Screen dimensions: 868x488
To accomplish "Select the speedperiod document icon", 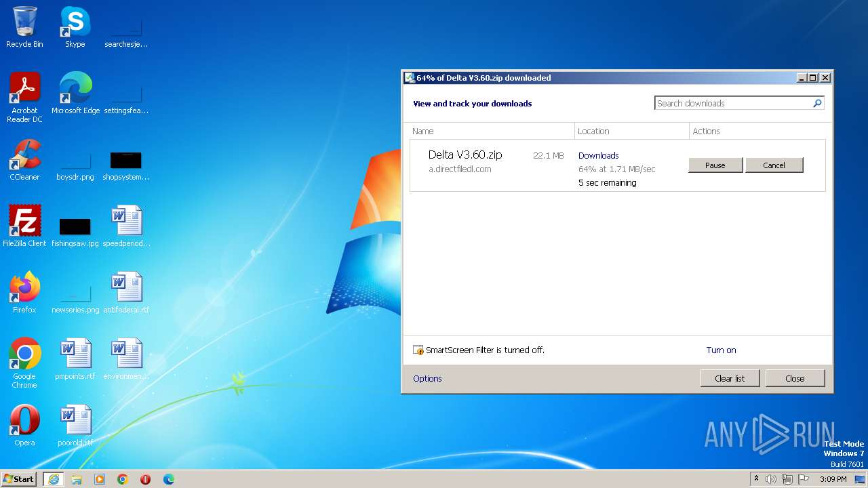I will [x=126, y=226].
